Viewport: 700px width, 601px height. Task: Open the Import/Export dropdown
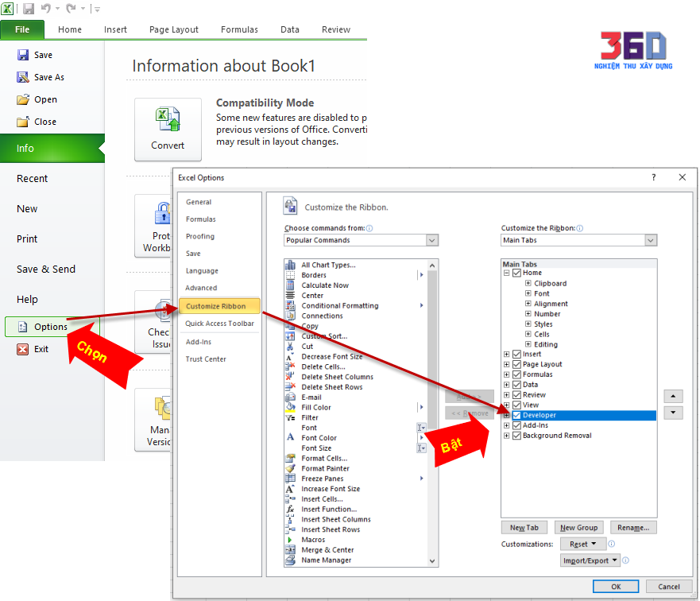tap(590, 560)
